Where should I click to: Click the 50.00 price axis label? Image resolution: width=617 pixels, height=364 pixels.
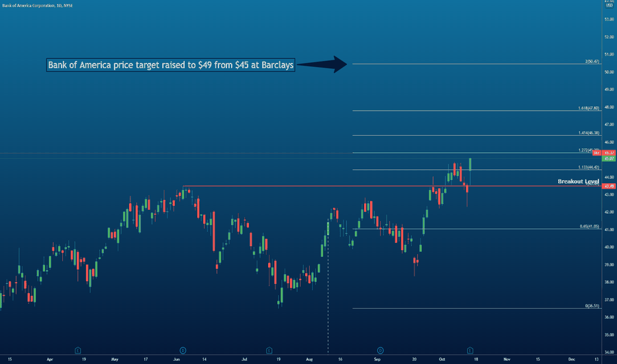tap(609, 72)
